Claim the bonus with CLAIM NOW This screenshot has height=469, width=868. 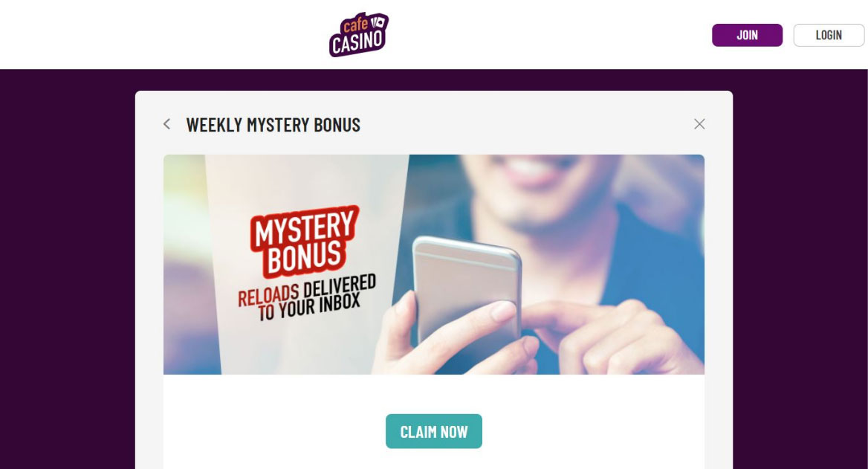pyautogui.click(x=433, y=431)
